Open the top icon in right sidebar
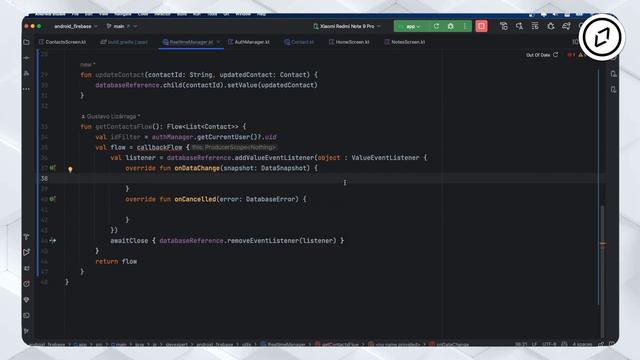This screenshot has width=640, height=360. pyautogui.click(x=613, y=74)
